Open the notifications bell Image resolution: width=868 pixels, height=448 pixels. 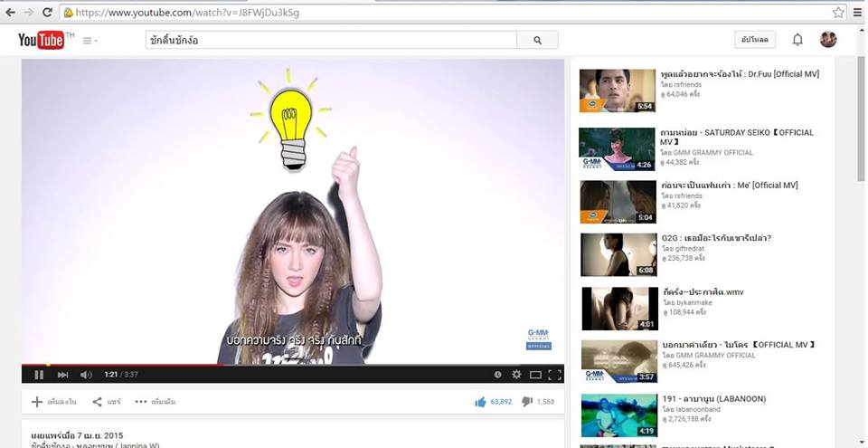click(x=797, y=40)
